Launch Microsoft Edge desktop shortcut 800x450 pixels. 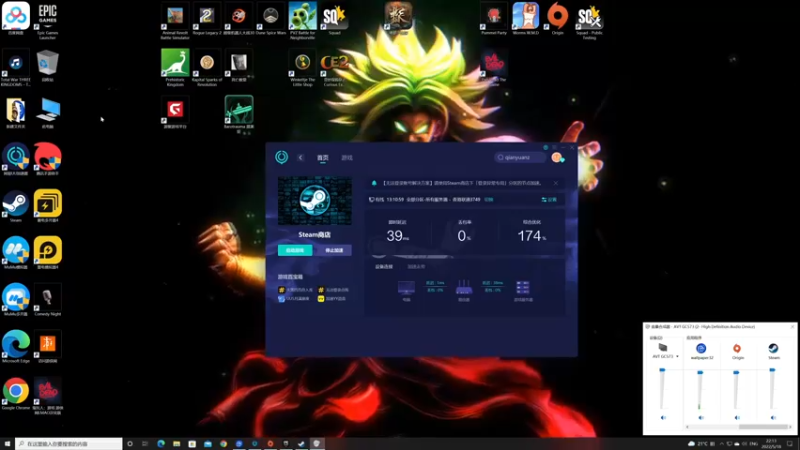point(16,346)
